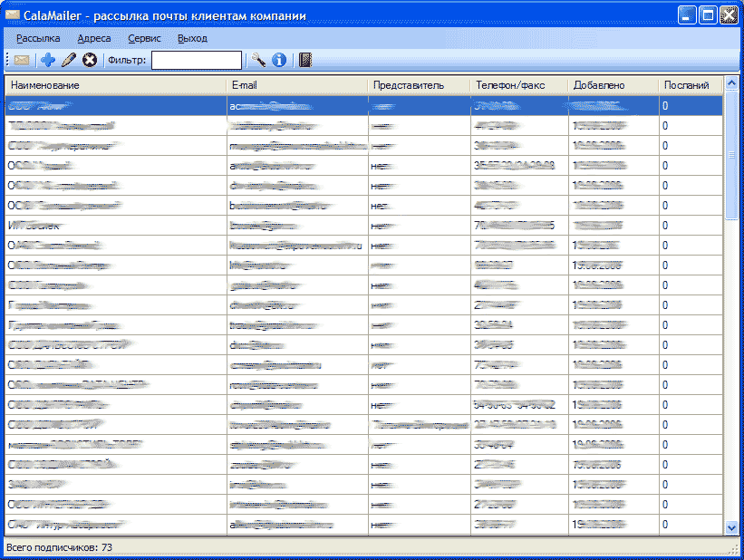Image resolution: width=744 pixels, height=560 pixels.
Task: Open the Рассылка menu
Action: (x=38, y=38)
